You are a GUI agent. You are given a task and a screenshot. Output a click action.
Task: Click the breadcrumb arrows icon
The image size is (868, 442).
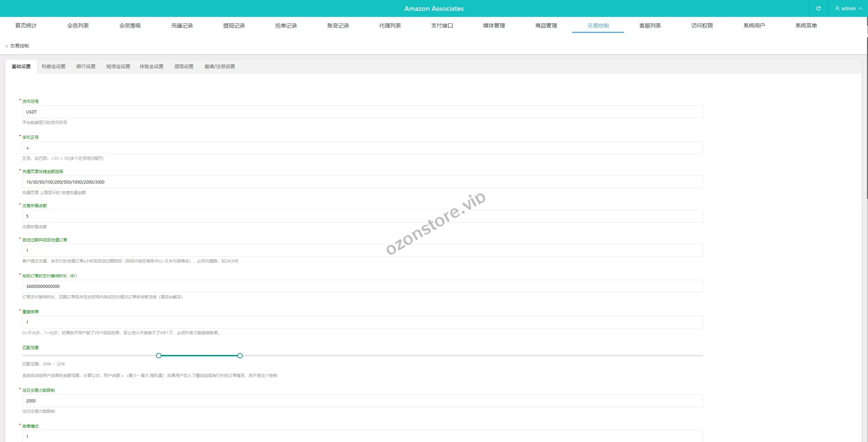[x=6, y=46]
